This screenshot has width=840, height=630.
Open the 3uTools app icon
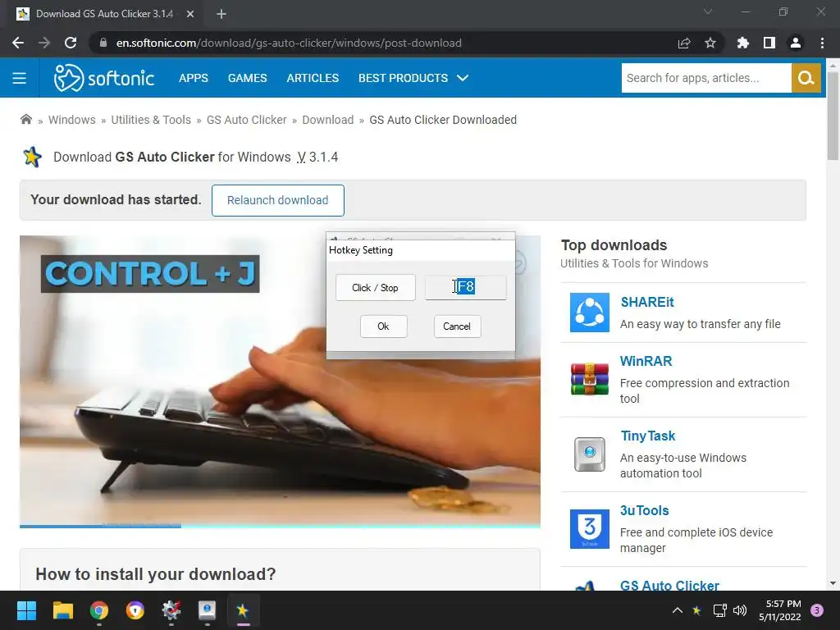[x=589, y=529]
